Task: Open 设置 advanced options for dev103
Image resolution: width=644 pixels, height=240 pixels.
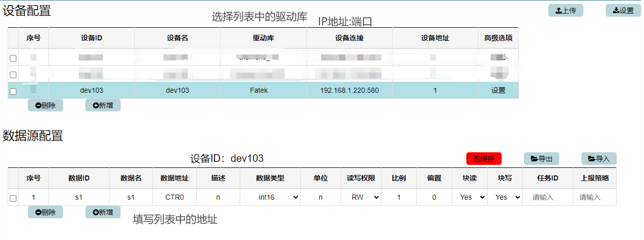Action: coord(498,91)
